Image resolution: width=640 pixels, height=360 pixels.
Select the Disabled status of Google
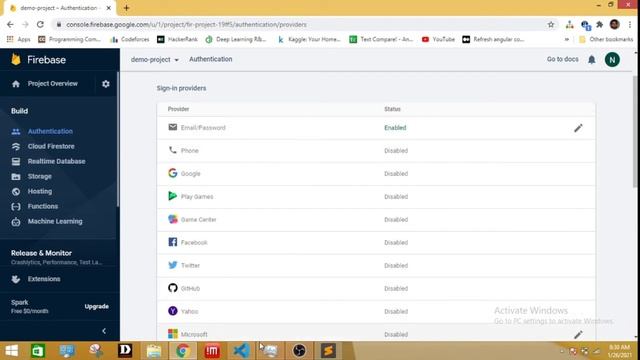click(x=396, y=173)
